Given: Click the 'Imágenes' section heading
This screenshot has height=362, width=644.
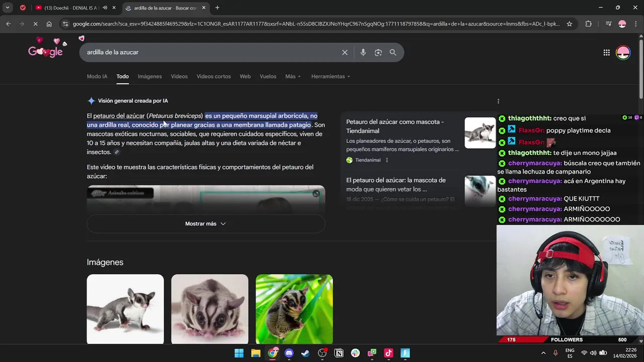Looking at the screenshot, I should click(105, 262).
